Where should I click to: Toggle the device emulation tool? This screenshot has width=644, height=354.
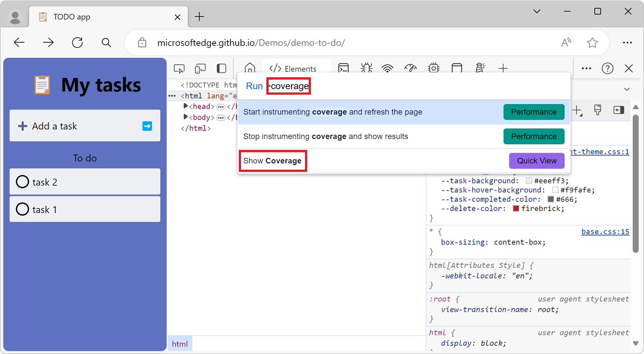[200, 68]
